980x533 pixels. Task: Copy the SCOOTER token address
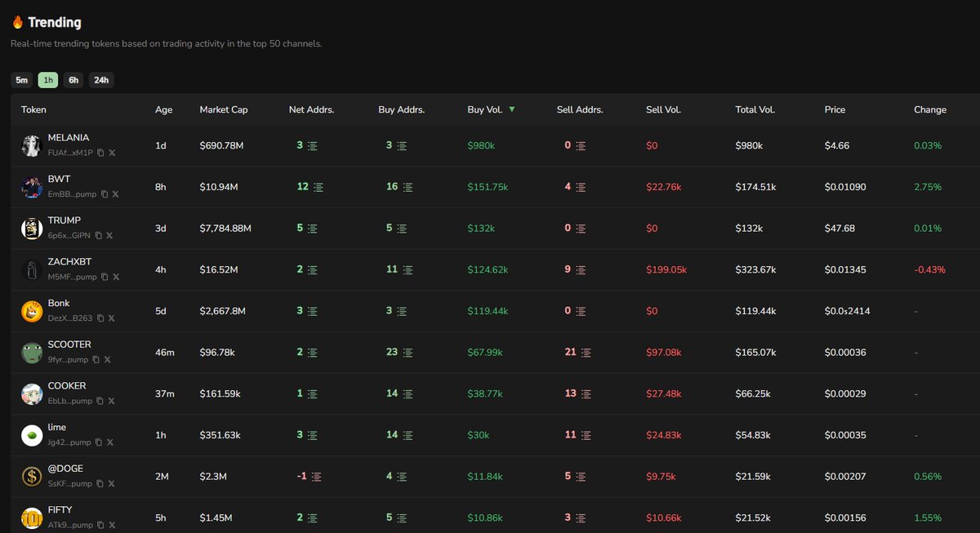pyautogui.click(x=96, y=359)
